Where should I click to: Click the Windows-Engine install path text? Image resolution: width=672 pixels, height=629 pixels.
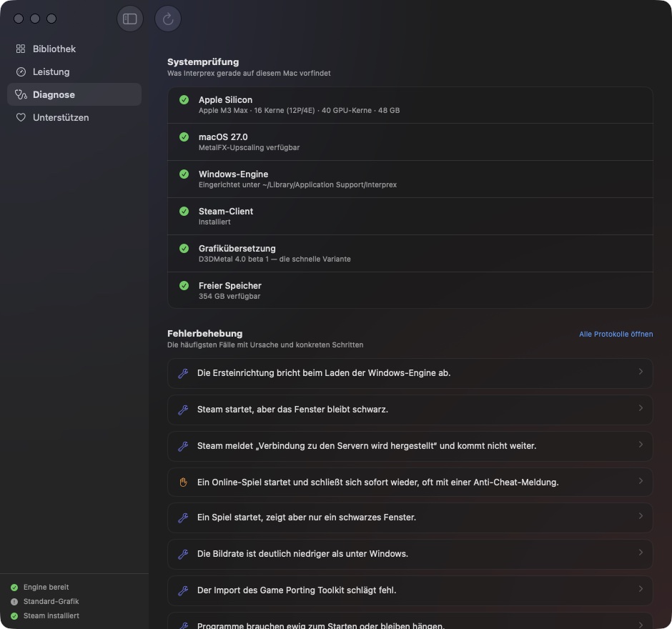297,185
